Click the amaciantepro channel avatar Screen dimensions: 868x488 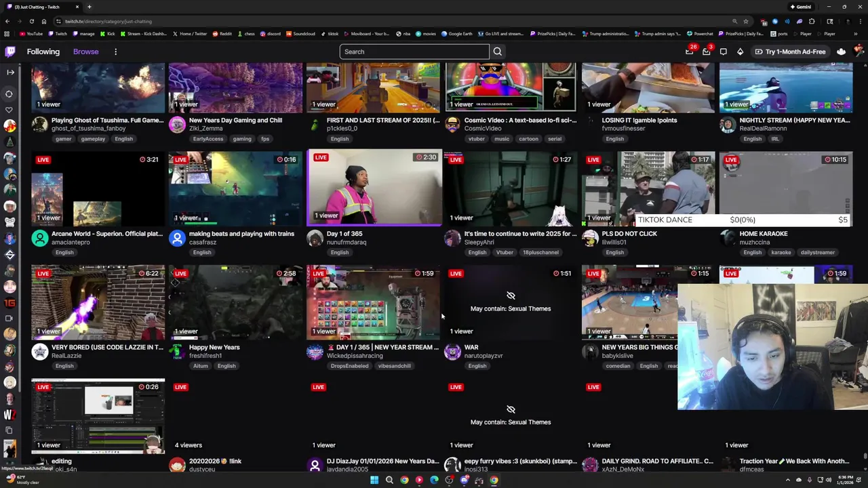40,238
